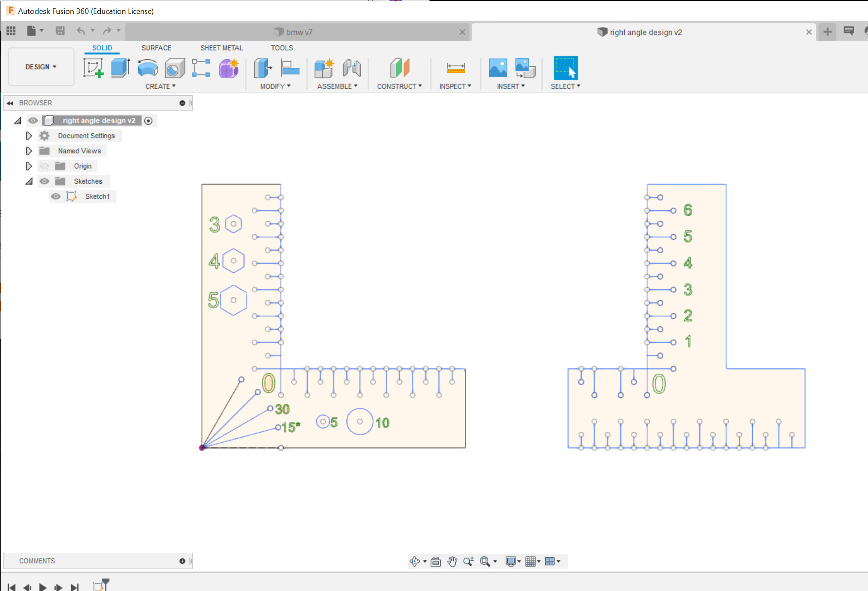Toggle visibility of right angle design v2
868x591 pixels.
pos(33,120)
